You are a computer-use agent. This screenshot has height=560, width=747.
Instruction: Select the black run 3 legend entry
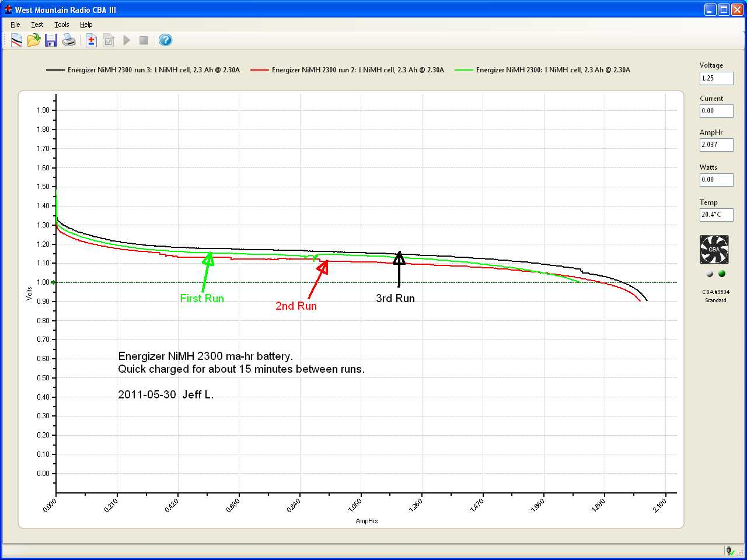(x=143, y=70)
